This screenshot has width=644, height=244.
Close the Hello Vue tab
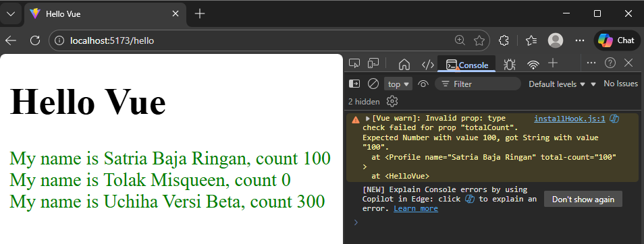click(x=176, y=14)
